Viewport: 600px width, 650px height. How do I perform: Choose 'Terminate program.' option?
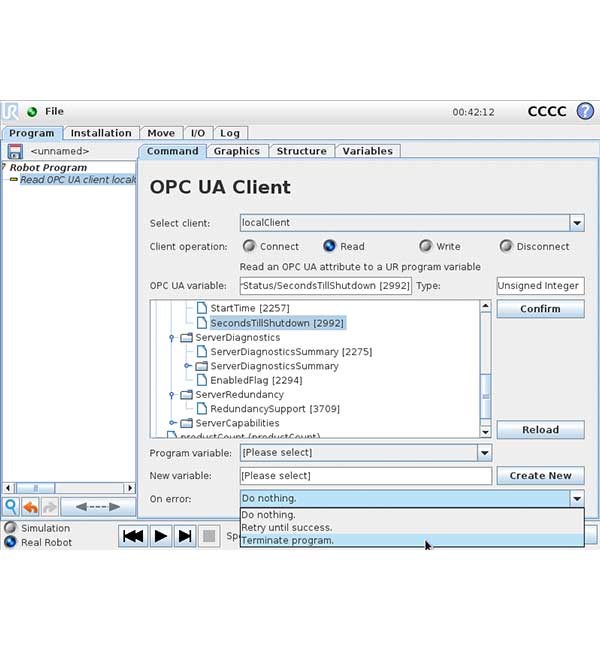tap(412, 541)
